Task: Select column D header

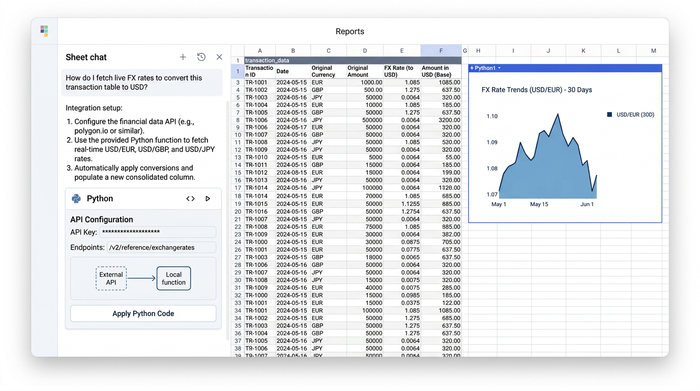Action: click(365, 50)
